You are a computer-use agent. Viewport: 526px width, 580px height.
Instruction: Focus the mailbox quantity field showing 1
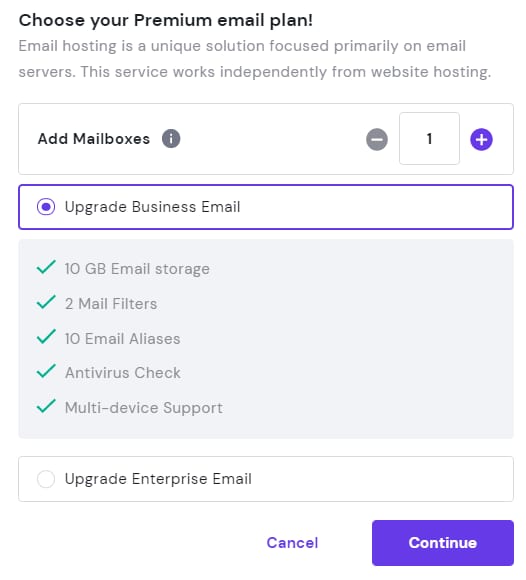pos(429,139)
